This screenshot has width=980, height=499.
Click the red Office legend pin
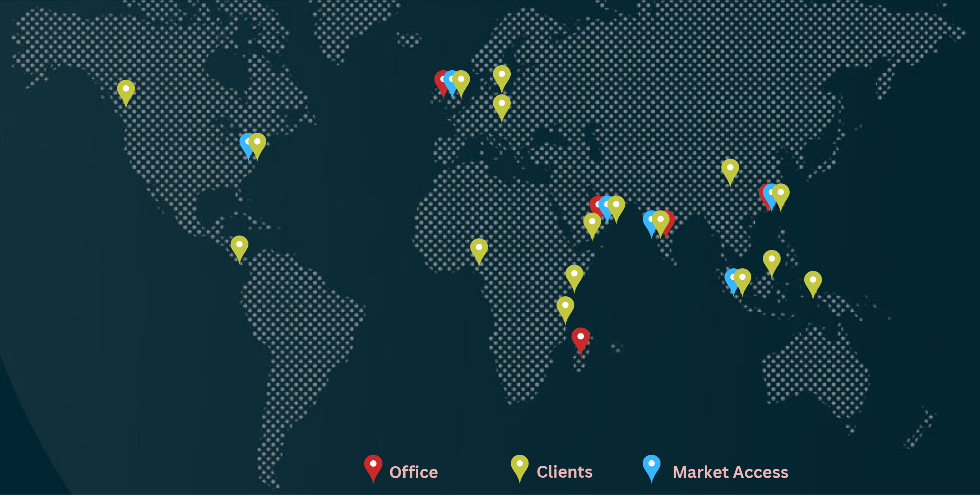pos(373,465)
